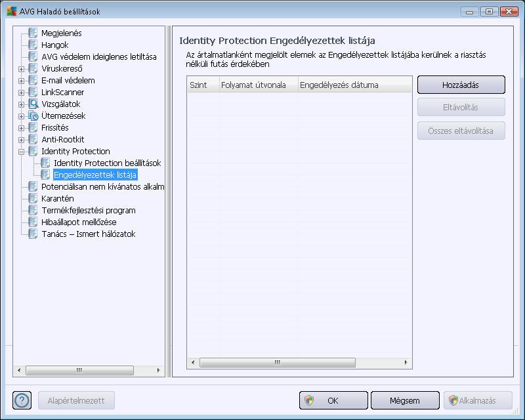The image size is (525, 420).
Task: Click the list scrollbar left arrow
Action: click(x=193, y=362)
